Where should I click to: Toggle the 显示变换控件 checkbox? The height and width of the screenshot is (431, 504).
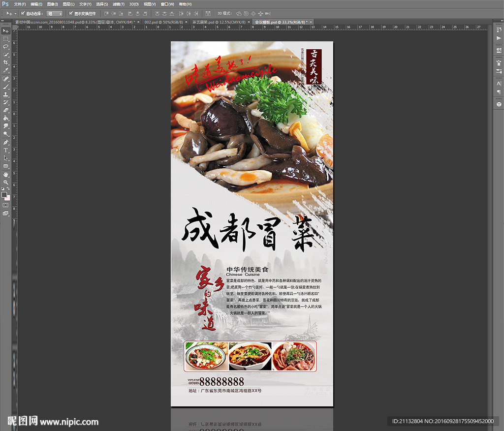71,13
